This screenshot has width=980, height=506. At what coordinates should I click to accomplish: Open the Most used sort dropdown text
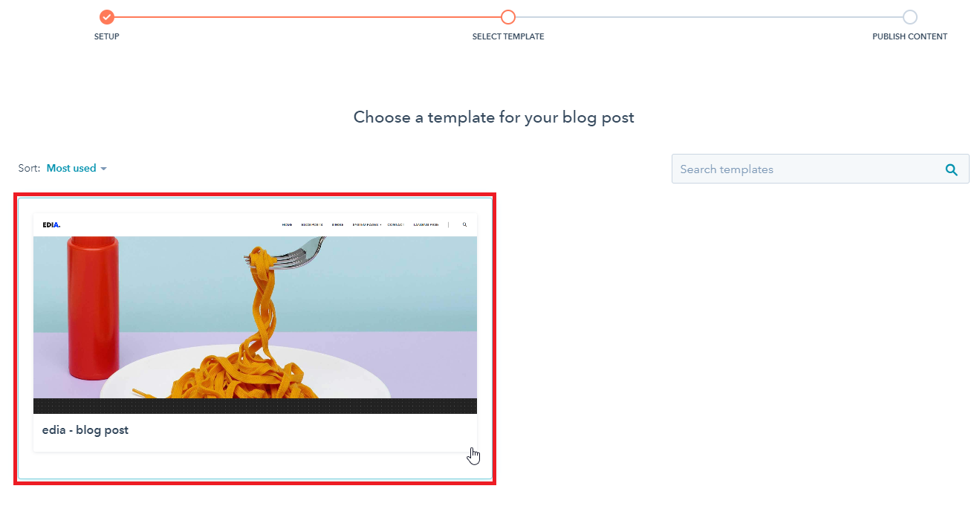tap(71, 168)
